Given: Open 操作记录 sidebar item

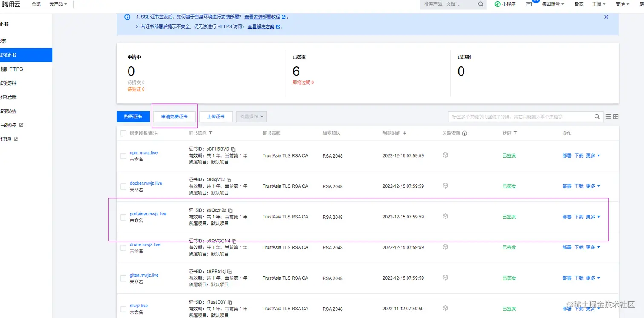Looking at the screenshot, I should 26,97.
